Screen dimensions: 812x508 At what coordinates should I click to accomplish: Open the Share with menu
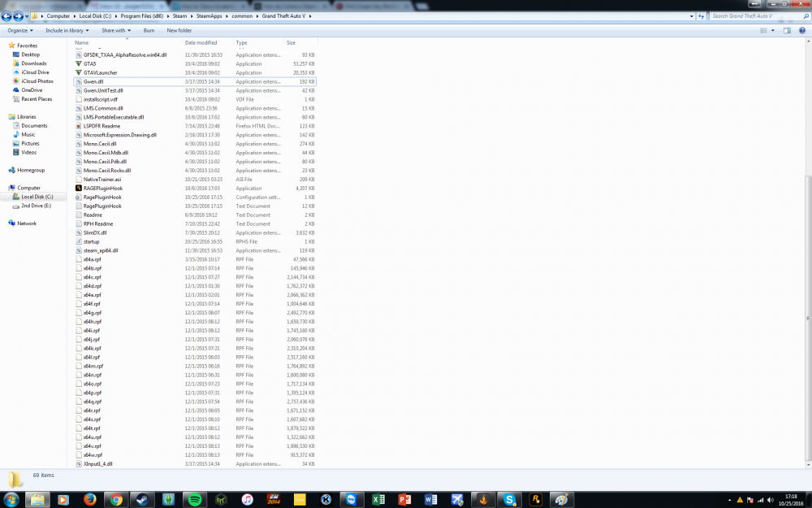[116, 31]
